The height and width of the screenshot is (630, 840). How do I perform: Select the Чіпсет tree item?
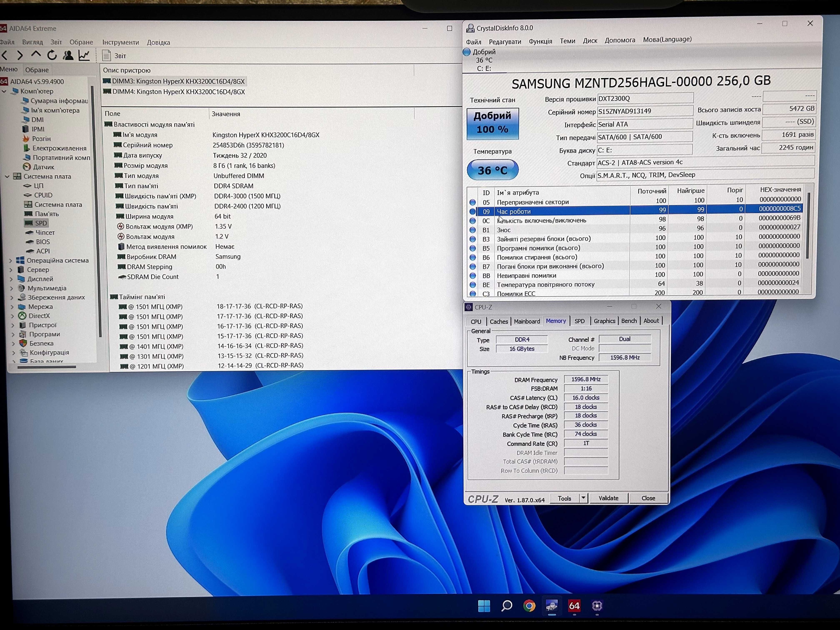point(40,232)
